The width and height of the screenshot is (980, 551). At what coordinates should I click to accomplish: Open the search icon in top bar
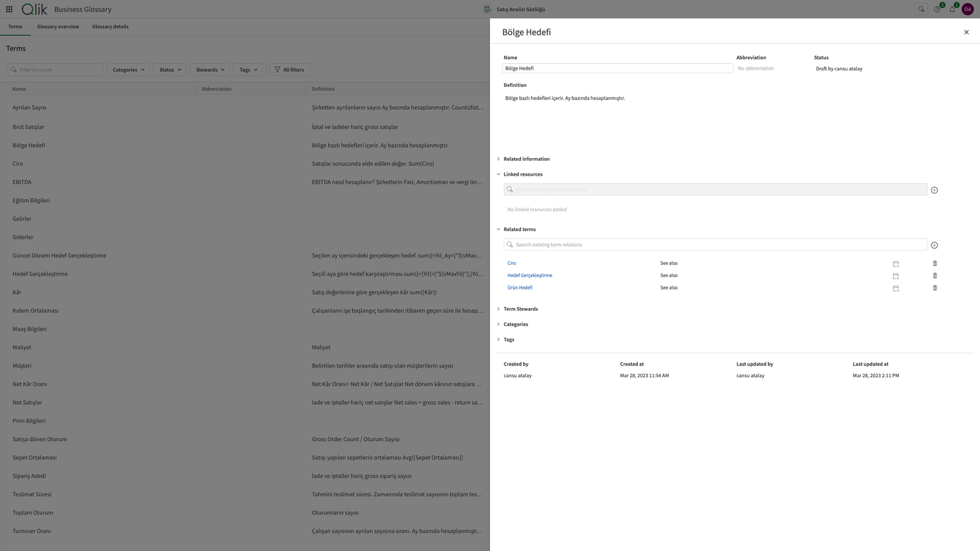click(x=921, y=9)
